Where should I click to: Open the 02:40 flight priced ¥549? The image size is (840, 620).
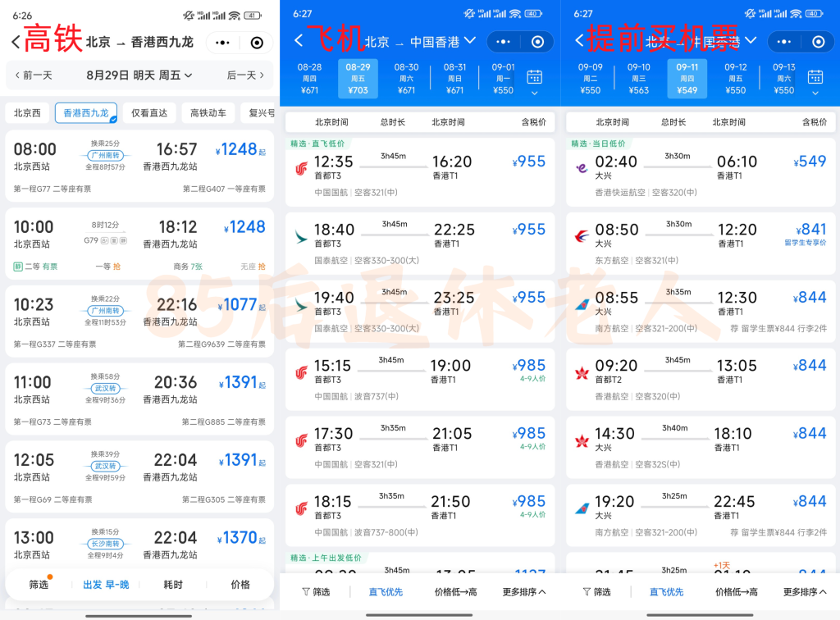[x=701, y=172]
